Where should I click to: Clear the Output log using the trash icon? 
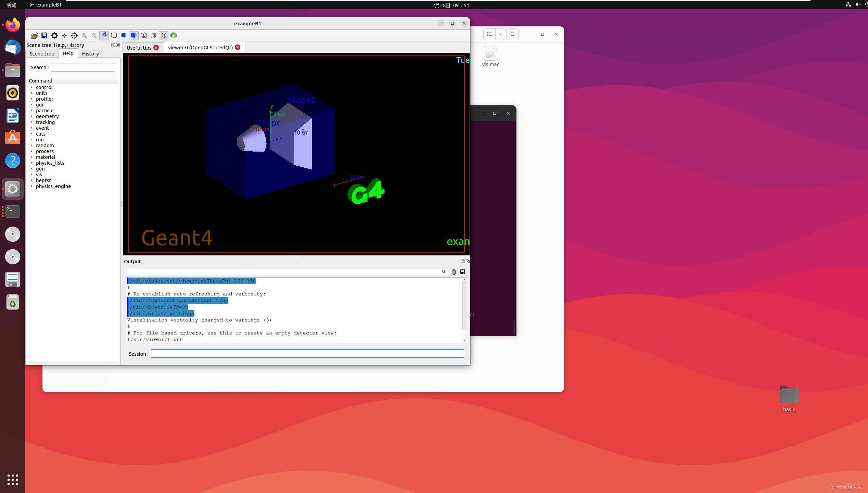tap(454, 272)
